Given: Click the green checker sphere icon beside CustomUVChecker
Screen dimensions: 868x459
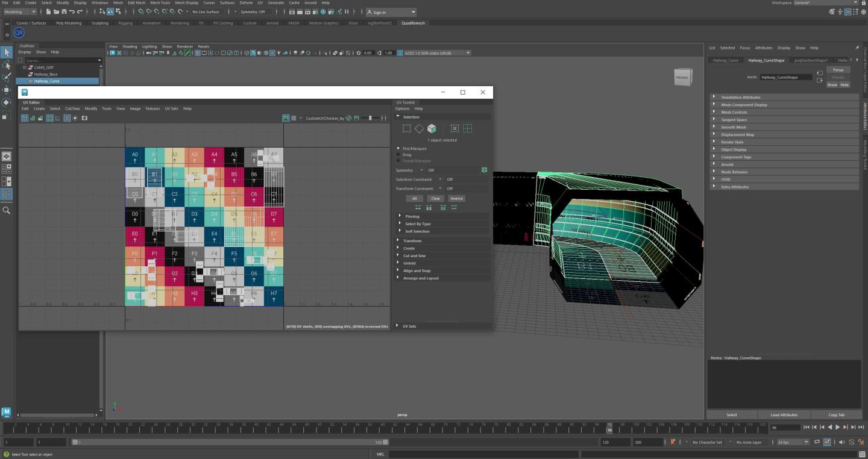Looking at the screenshot, I should point(348,118).
